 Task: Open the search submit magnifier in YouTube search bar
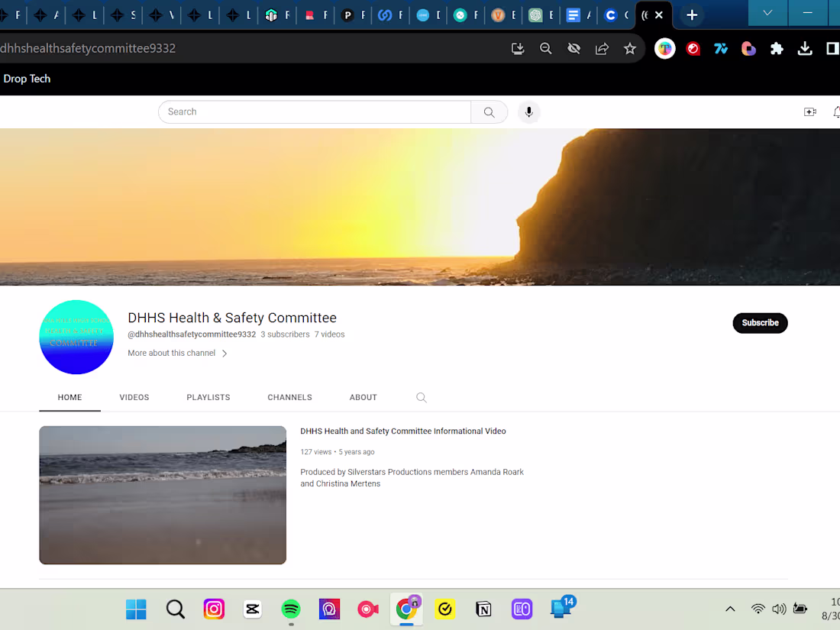489,111
